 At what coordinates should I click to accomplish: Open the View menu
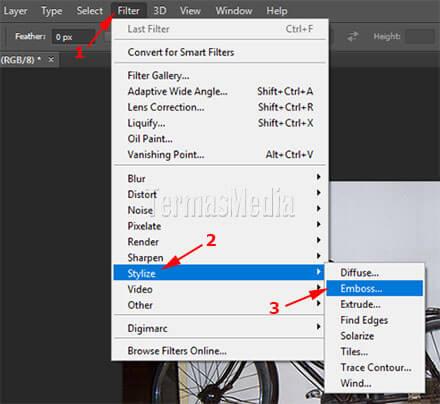(x=190, y=11)
